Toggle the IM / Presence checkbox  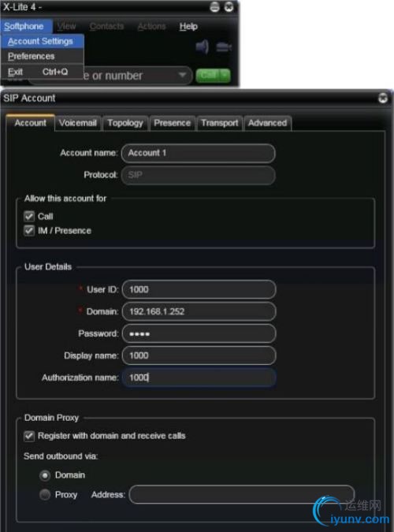point(29,231)
